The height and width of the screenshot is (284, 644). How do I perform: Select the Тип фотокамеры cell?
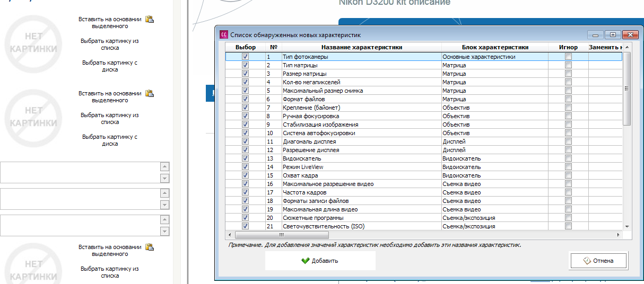pyautogui.click(x=361, y=57)
